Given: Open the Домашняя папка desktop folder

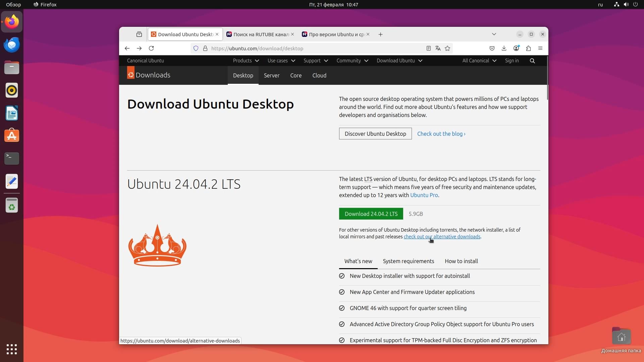Looking at the screenshot, I should tap(621, 339).
